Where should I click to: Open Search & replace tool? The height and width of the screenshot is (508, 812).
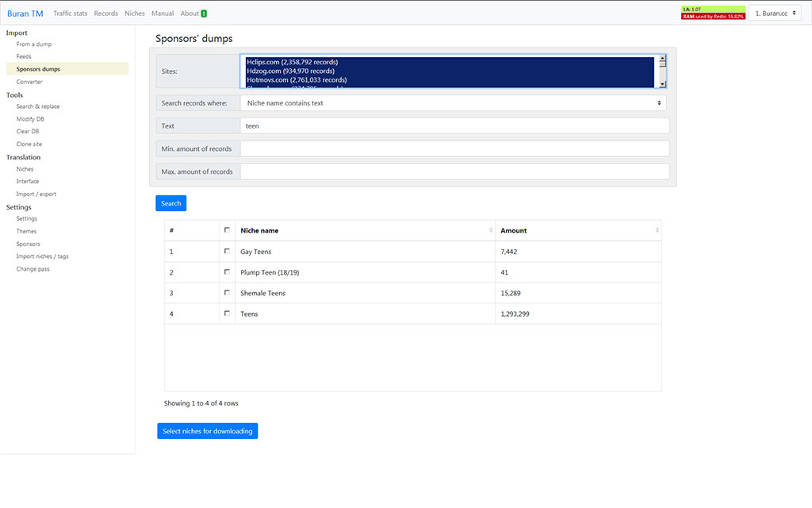(38, 106)
